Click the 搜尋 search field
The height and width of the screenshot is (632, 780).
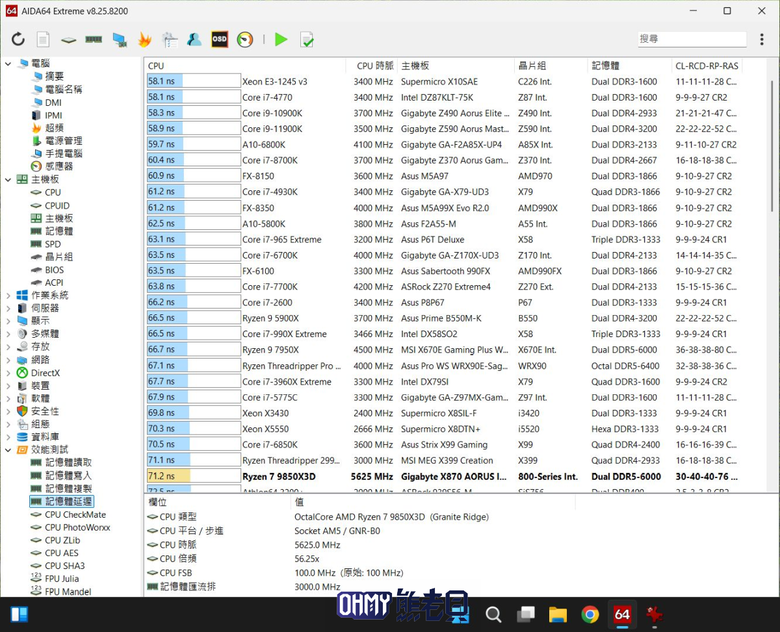(x=692, y=39)
